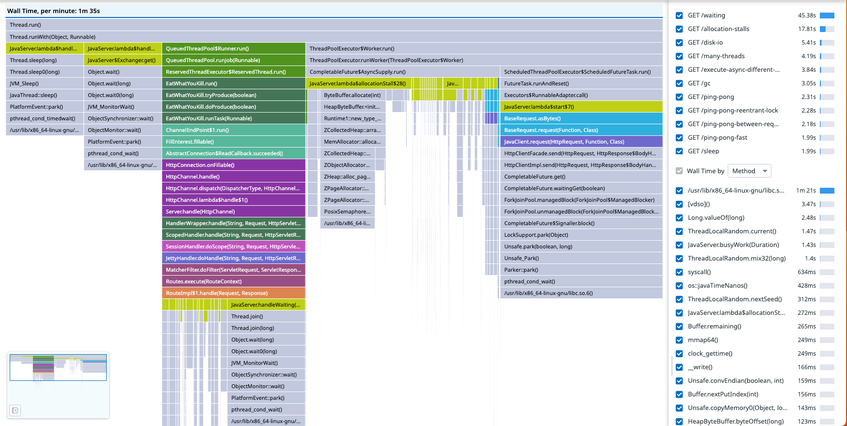Click the RouteImpl$1.handle(Request, Response) orange frame
Viewport: 847px width, 426px height.
233,293
